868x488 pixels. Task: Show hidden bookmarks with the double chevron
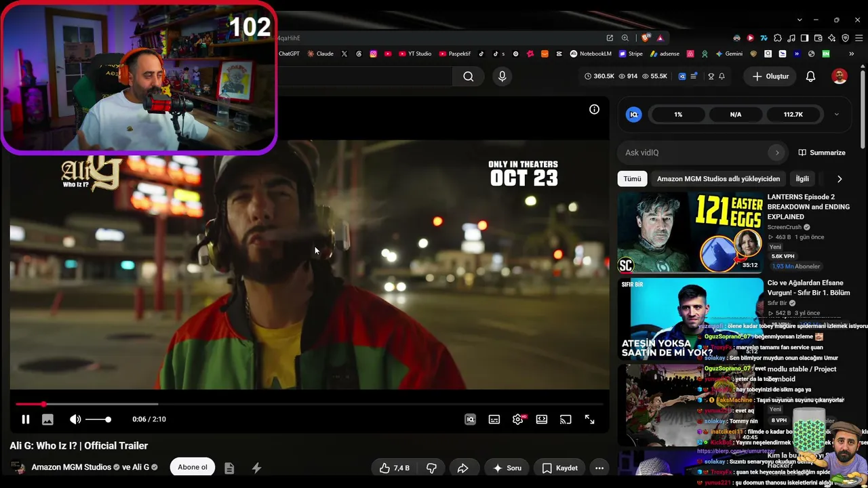point(851,54)
